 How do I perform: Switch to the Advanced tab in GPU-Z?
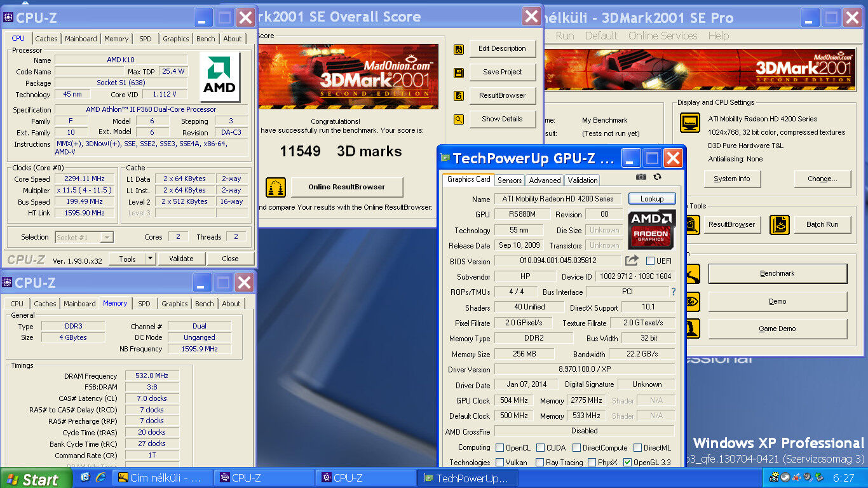pyautogui.click(x=545, y=180)
